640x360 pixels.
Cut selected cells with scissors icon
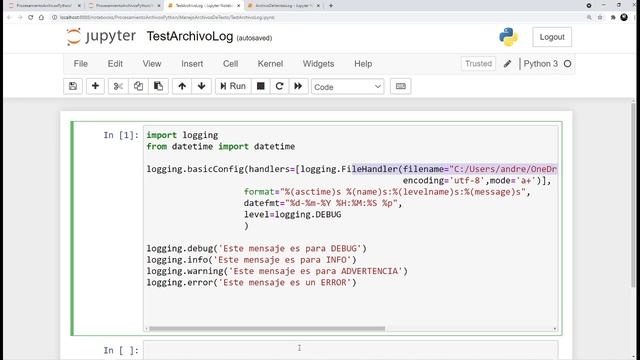[118, 86]
